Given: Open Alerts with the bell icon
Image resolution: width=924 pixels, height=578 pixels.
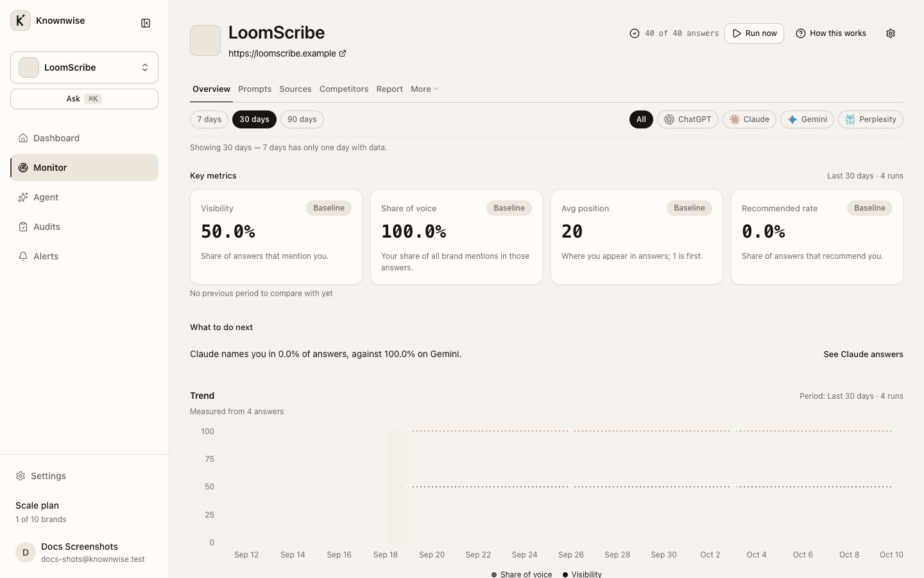Looking at the screenshot, I should (x=84, y=256).
